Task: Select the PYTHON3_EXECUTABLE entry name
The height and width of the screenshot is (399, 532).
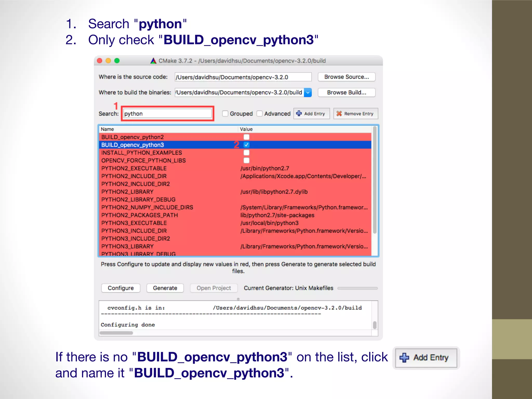Action: [x=134, y=223]
